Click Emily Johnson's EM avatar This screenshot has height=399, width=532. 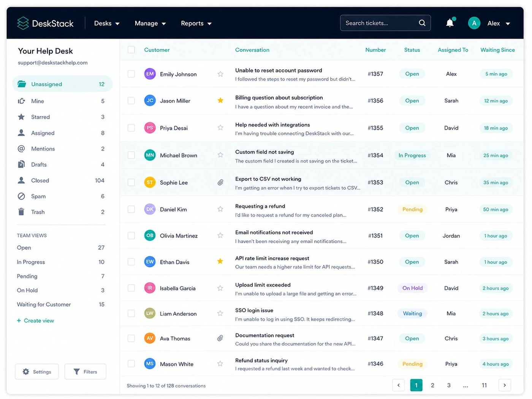150,74
